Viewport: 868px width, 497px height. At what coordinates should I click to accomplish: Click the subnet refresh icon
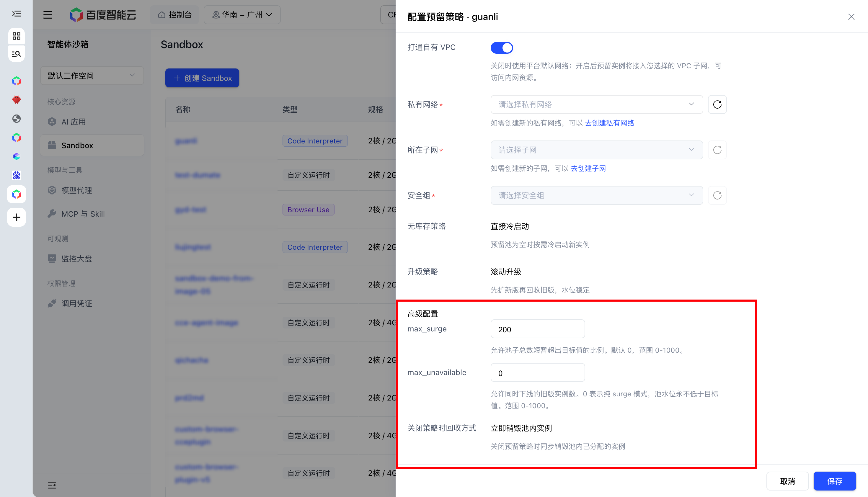coord(717,150)
